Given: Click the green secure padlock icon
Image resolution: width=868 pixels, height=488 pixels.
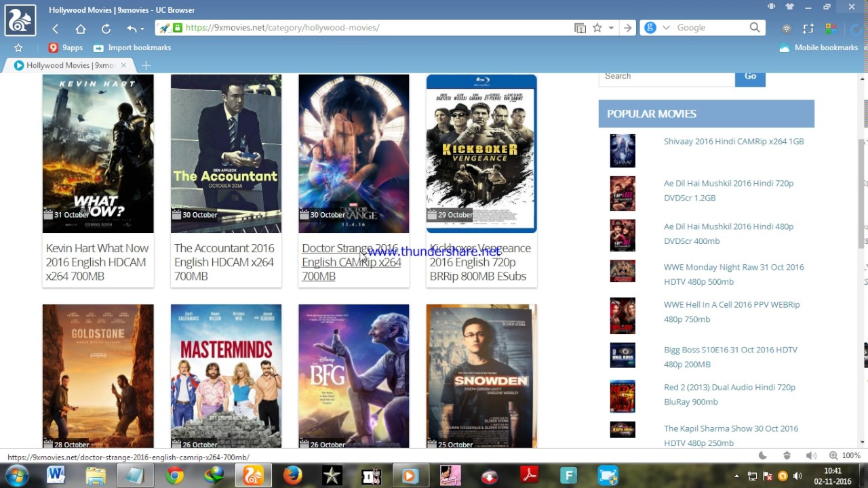Looking at the screenshot, I should 177,28.
